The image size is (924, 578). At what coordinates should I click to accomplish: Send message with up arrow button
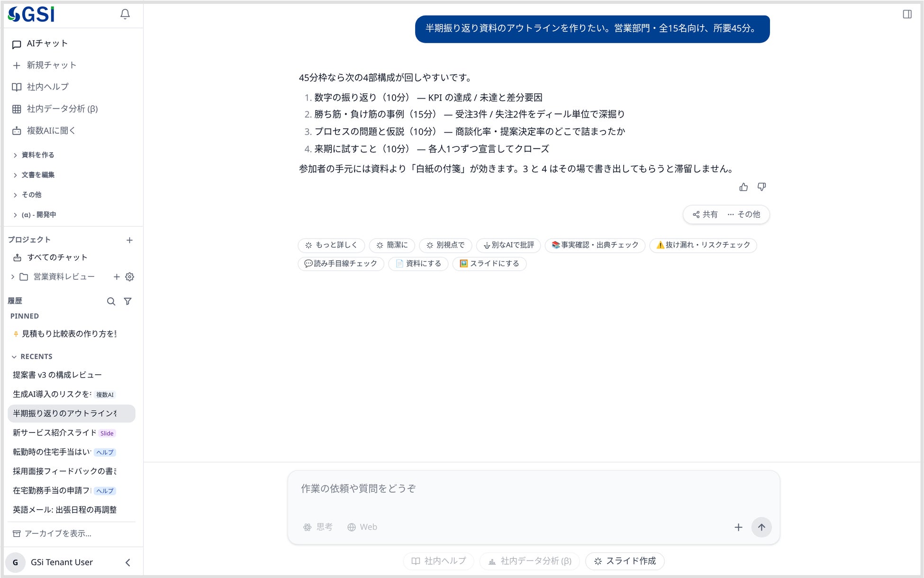point(761,527)
